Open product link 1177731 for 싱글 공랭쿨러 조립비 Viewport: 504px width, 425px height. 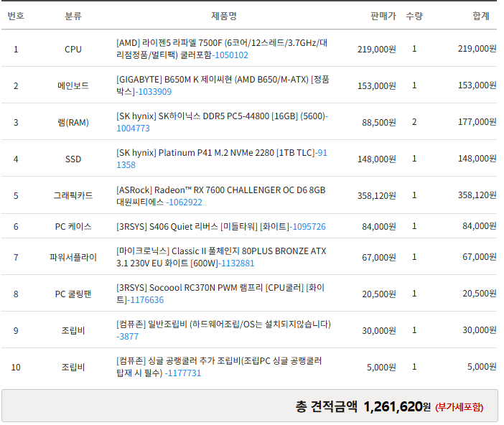tap(185, 373)
